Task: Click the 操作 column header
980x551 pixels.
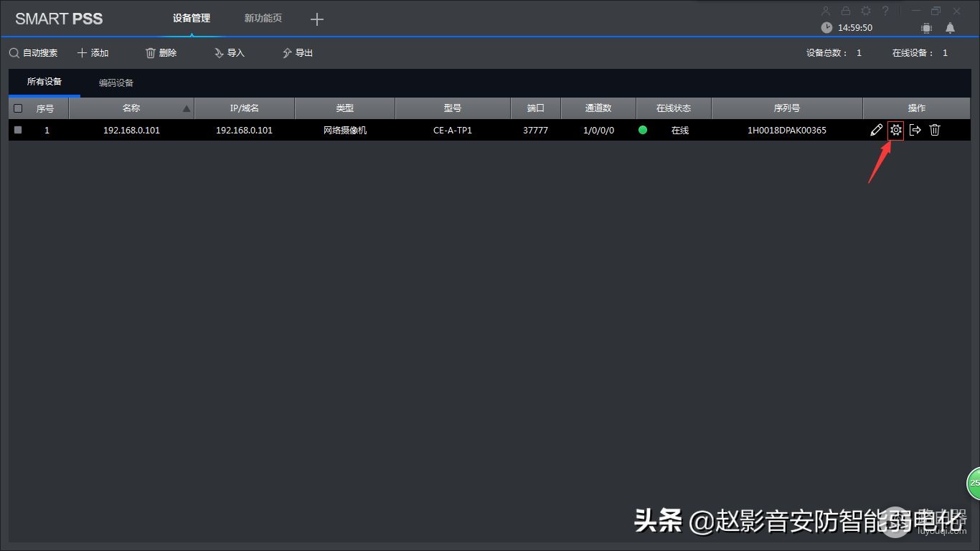Action: click(x=917, y=108)
